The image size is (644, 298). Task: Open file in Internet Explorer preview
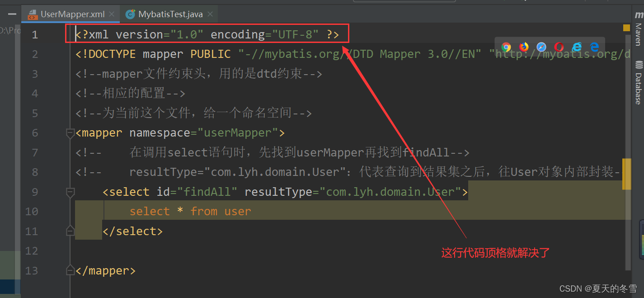577,47
